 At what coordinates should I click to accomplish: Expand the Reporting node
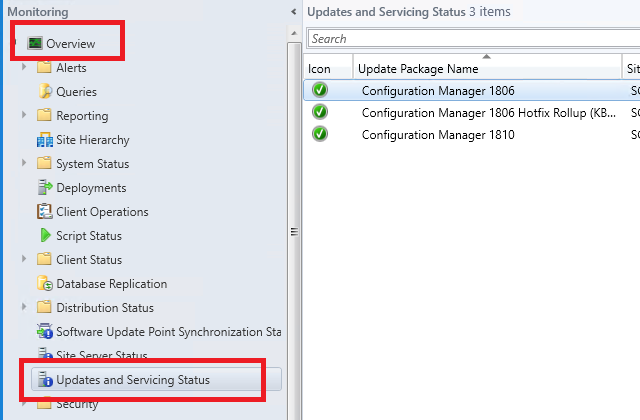click(x=24, y=115)
